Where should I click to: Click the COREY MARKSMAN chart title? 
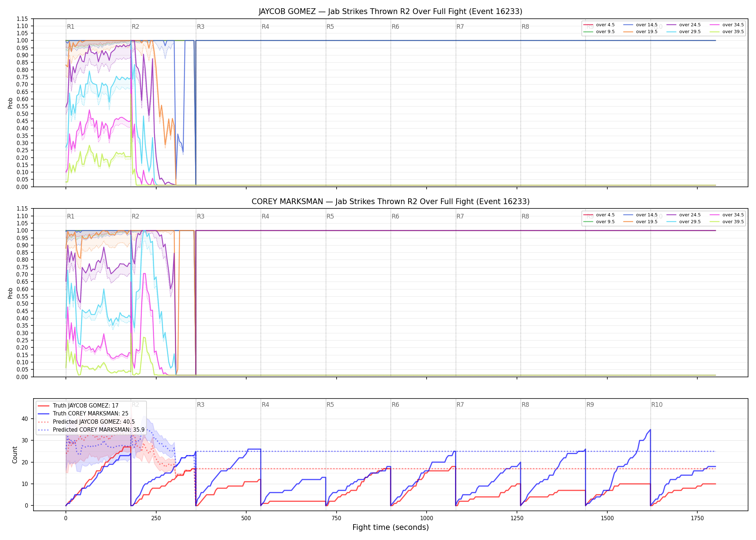coord(391,202)
